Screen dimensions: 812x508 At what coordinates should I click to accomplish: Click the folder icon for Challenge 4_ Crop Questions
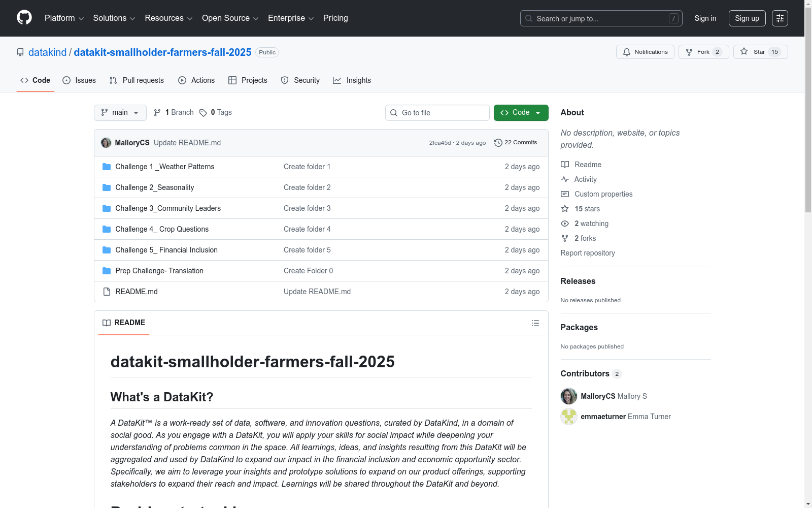(x=107, y=229)
